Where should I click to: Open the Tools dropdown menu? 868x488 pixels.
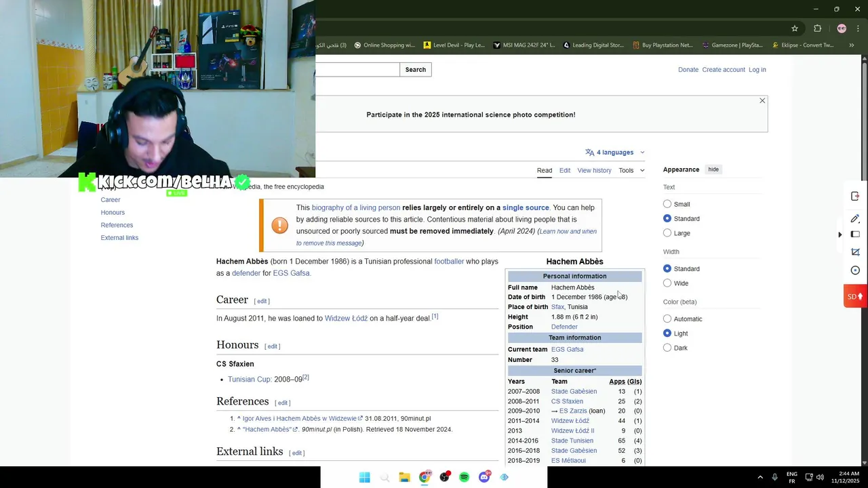pyautogui.click(x=631, y=170)
